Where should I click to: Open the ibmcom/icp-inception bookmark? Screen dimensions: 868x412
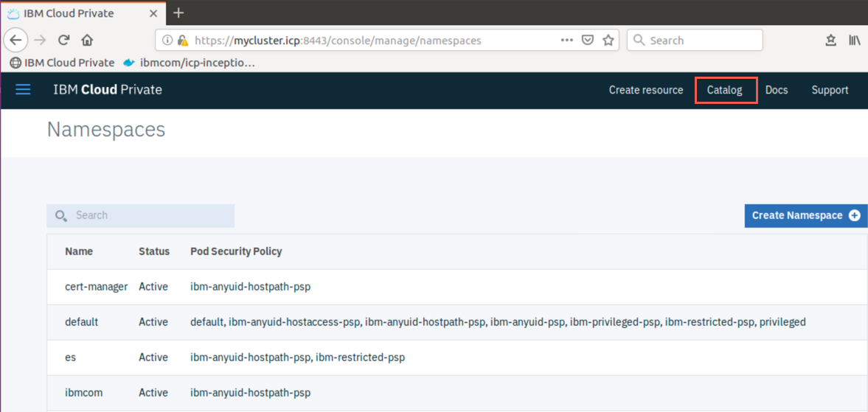(x=189, y=63)
